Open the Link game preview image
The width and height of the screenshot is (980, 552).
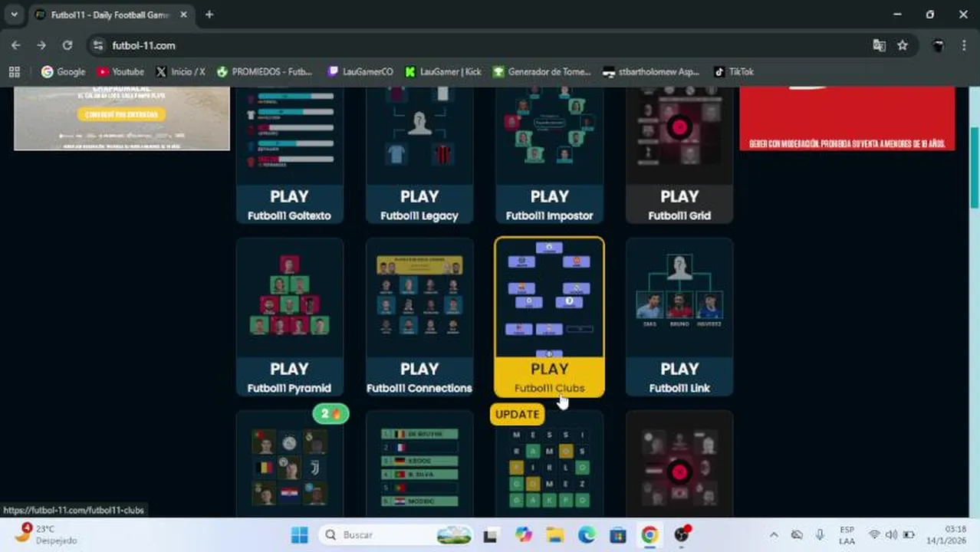[679, 297]
